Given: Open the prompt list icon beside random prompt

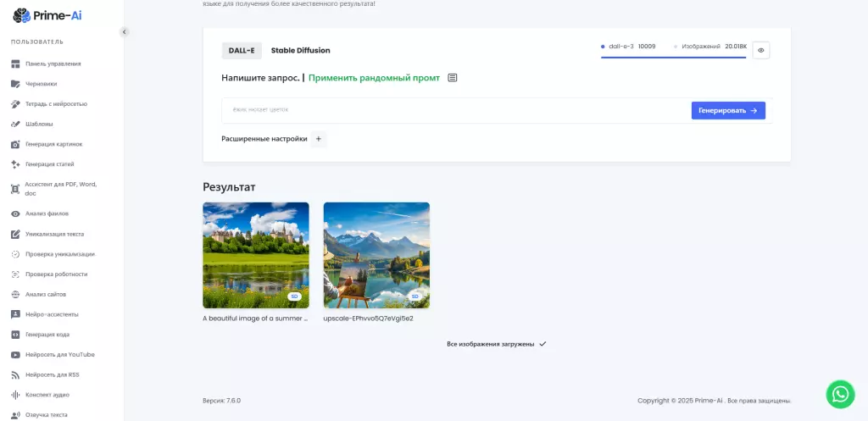Looking at the screenshot, I should tap(453, 78).
